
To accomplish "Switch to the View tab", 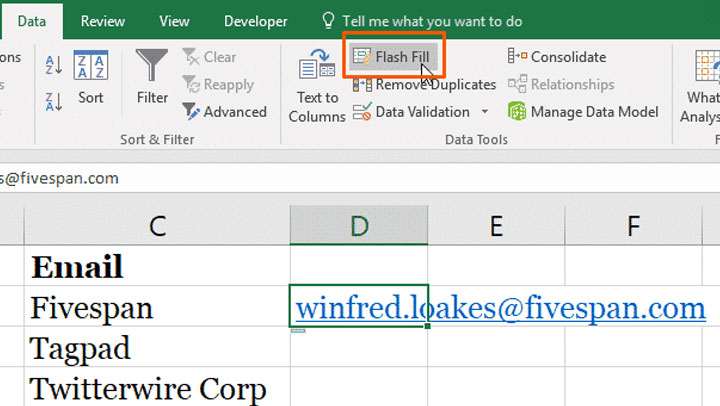I will click(x=174, y=21).
